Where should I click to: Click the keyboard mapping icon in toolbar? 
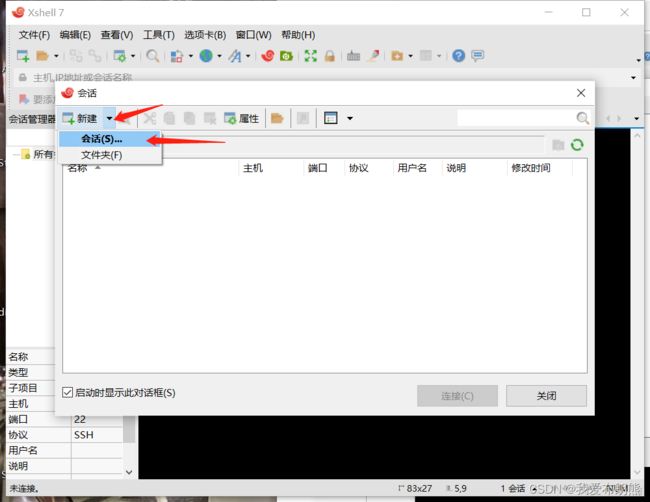[x=353, y=56]
